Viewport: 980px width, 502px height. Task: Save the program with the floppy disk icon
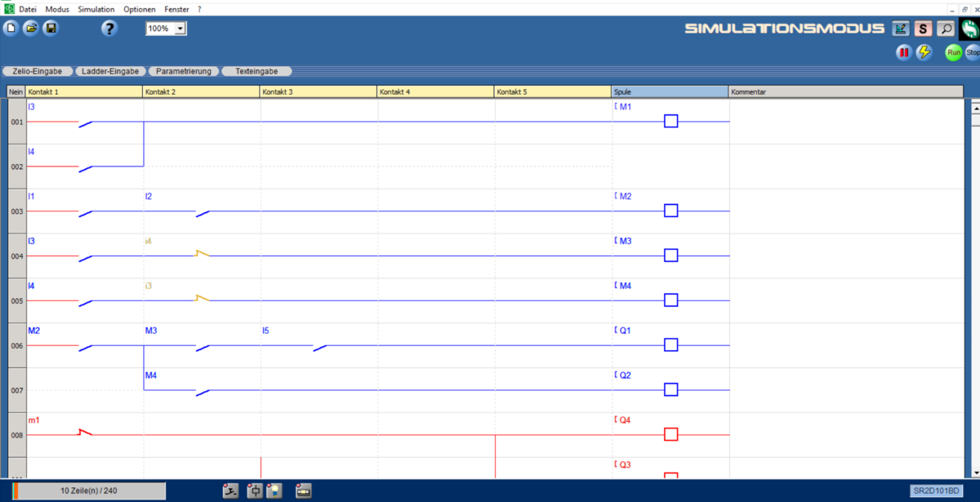51,29
